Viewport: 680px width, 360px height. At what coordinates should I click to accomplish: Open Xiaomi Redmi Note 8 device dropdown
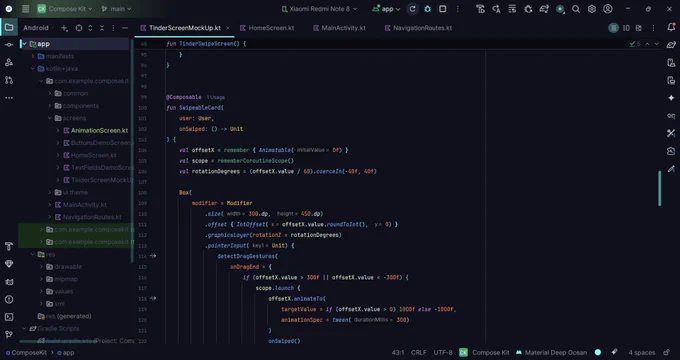tap(319, 9)
